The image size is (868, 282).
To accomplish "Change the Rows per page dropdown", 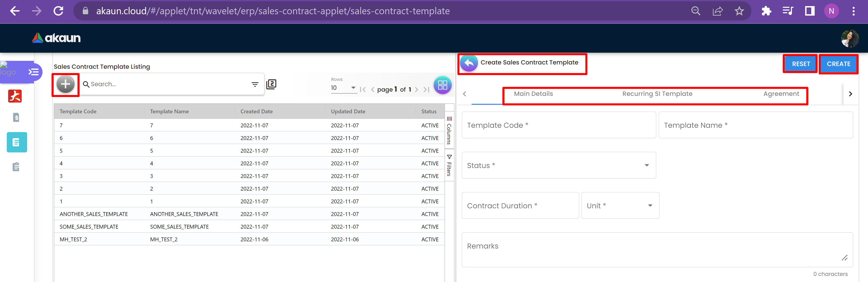I will (343, 88).
